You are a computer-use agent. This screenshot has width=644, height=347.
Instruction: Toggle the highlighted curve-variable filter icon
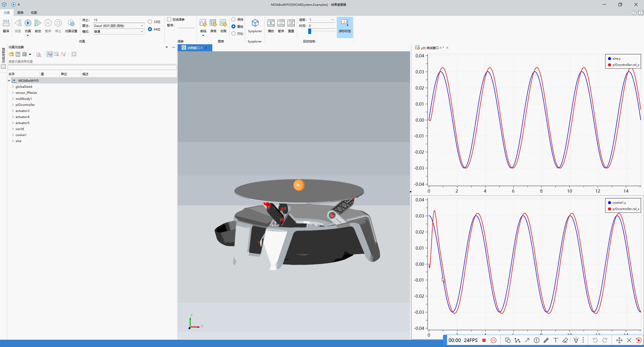click(50, 54)
